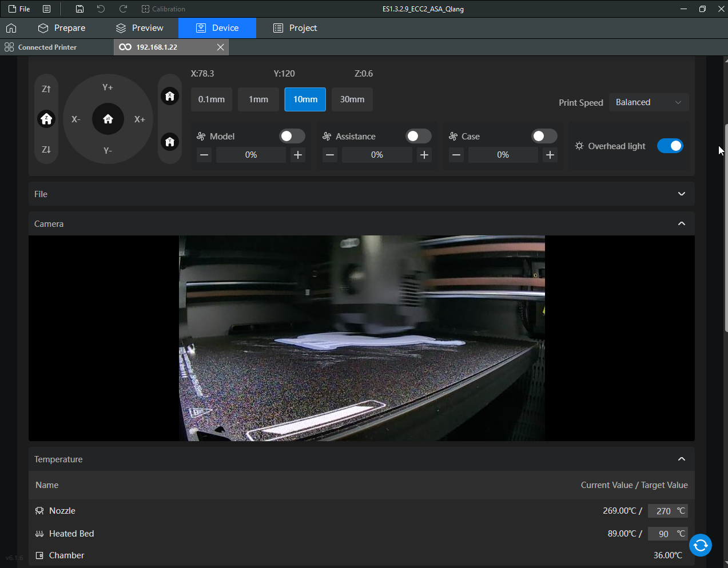Viewport: 728px width, 568px height.
Task: Expand the File section
Action: 681,194
